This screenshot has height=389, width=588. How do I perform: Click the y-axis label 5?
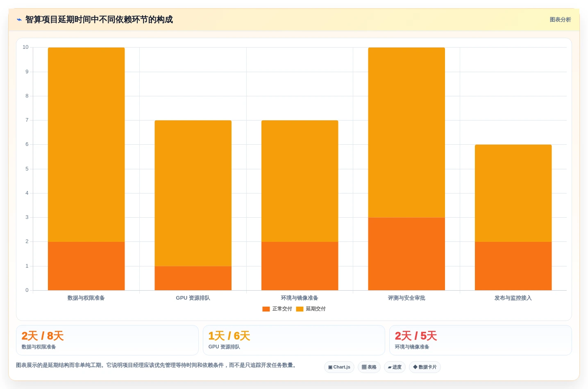point(27,169)
